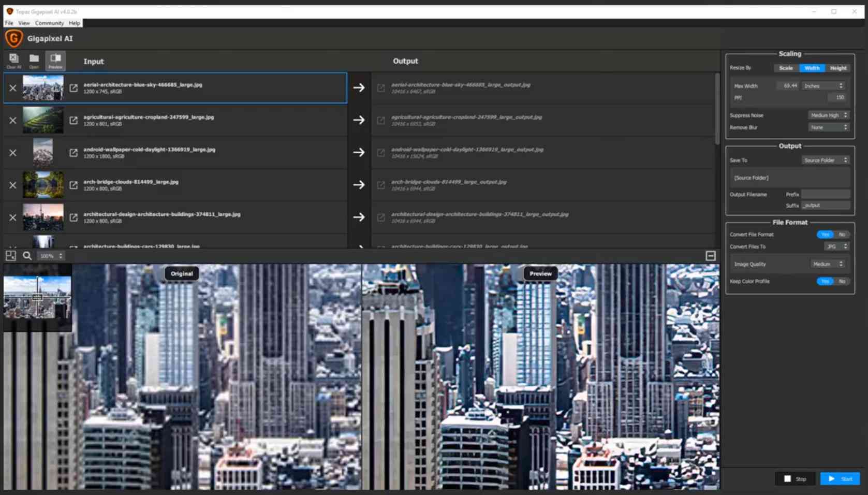The width and height of the screenshot is (868, 495).
Task: Set Keep Color Profile to Yes
Action: pos(825,281)
